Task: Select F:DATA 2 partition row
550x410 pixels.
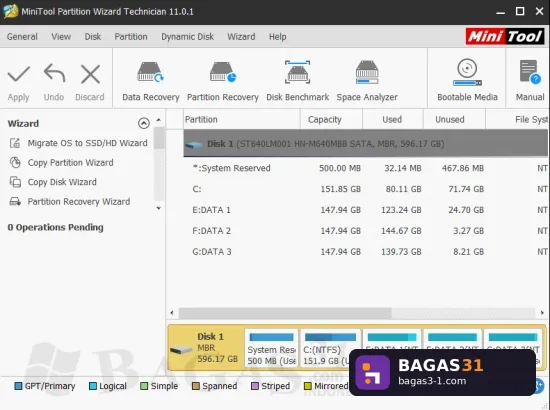Action: pos(365,231)
